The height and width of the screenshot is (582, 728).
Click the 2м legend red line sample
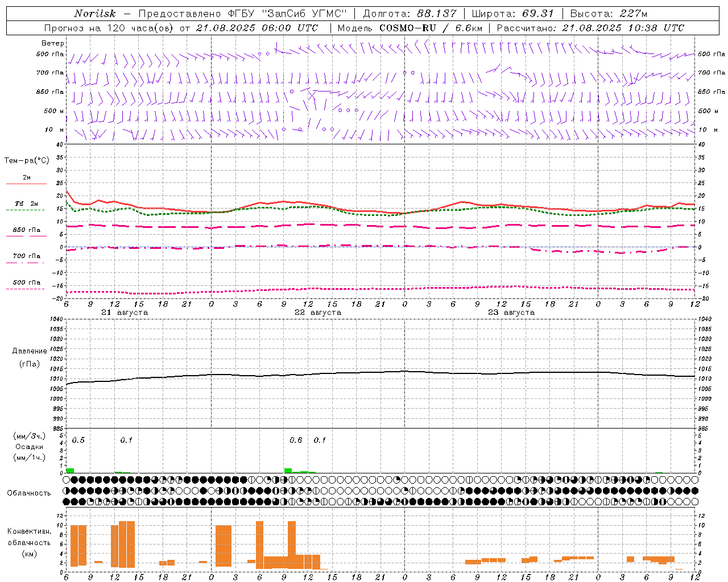[26, 184]
